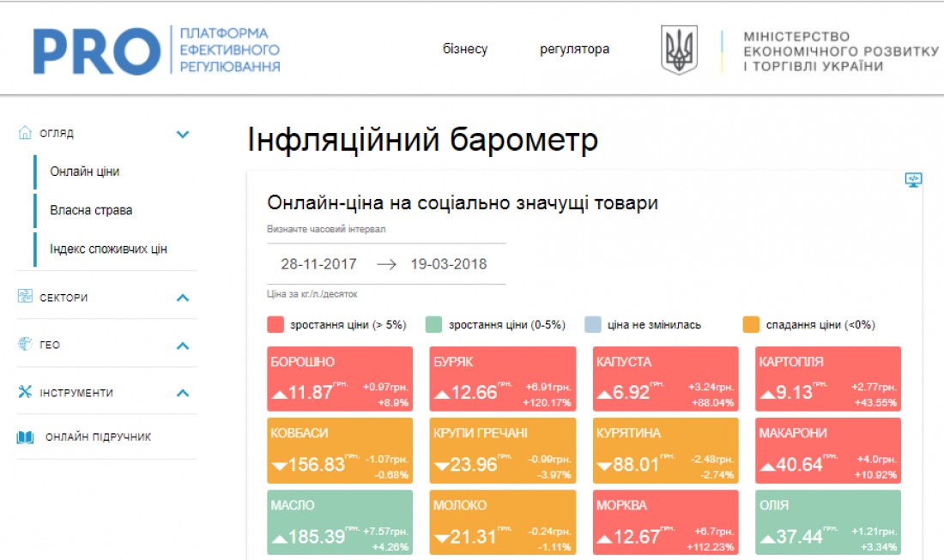Collapse the ОГЛЯД section chevron
The width and height of the screenshot is (944, 560).
pos(182,134)
